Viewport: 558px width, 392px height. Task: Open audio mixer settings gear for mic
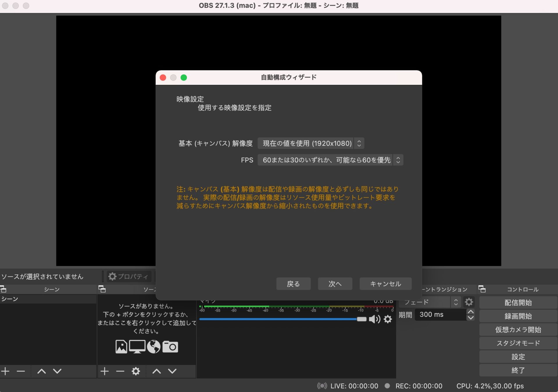(x=388, y=319)
